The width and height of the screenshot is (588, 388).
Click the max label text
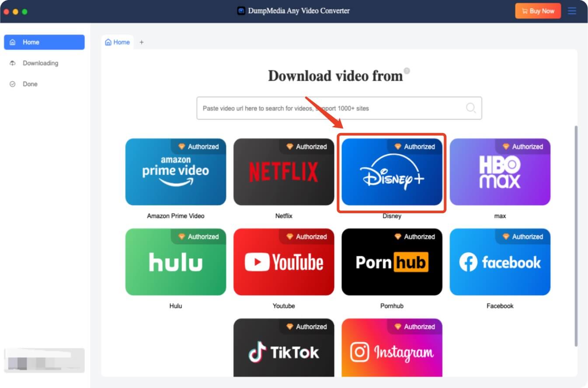click(x=500, y=216)
